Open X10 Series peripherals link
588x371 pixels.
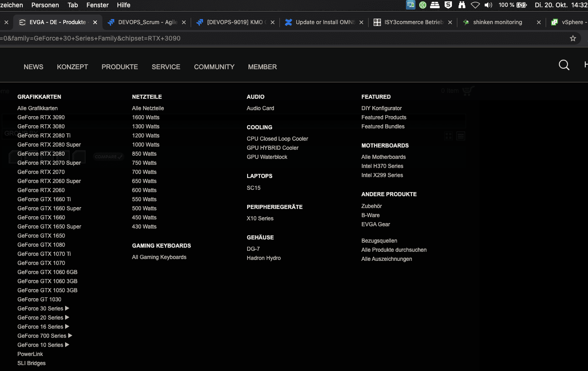click(260, 219)
